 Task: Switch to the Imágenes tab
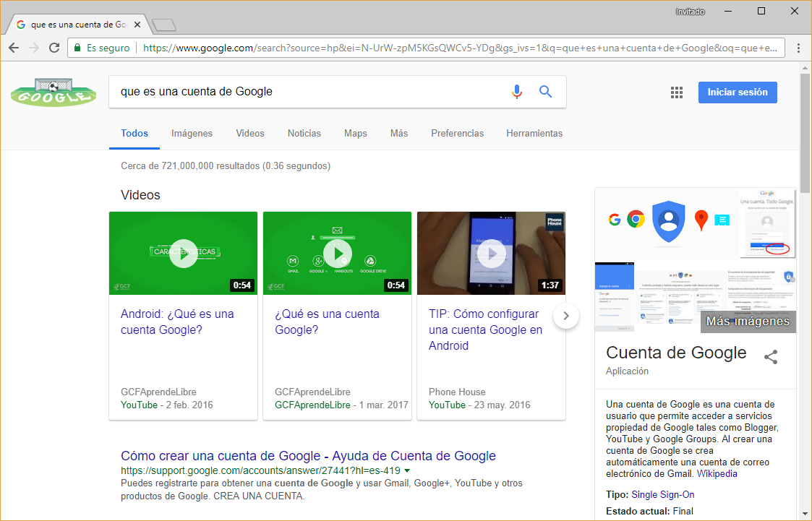tap(192, 134)
